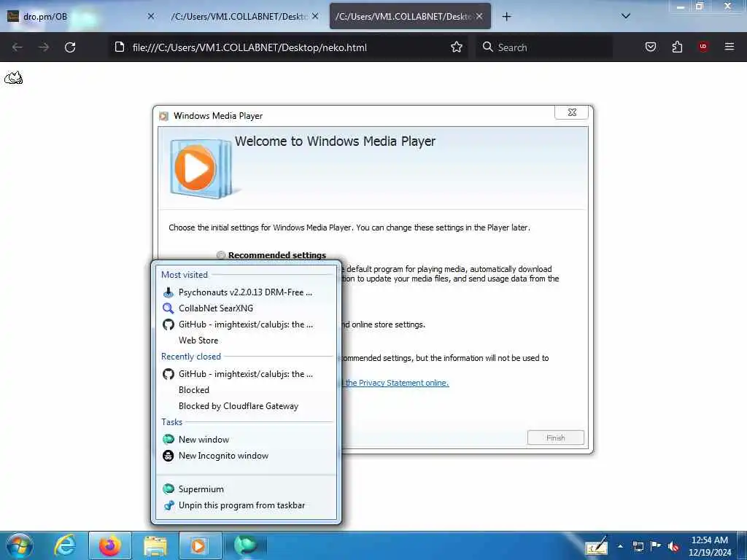
Task: Open the tablet input pen tray icon
Action: [x=597, y=545]
